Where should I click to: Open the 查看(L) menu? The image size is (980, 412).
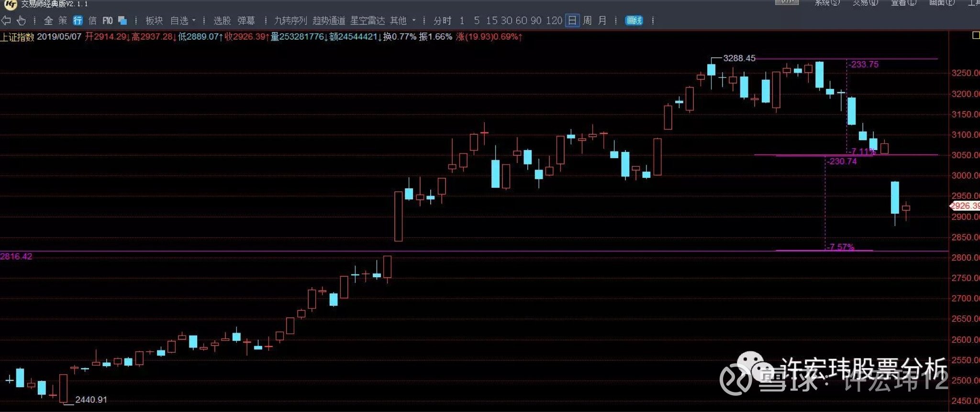(x=903, y=2)
